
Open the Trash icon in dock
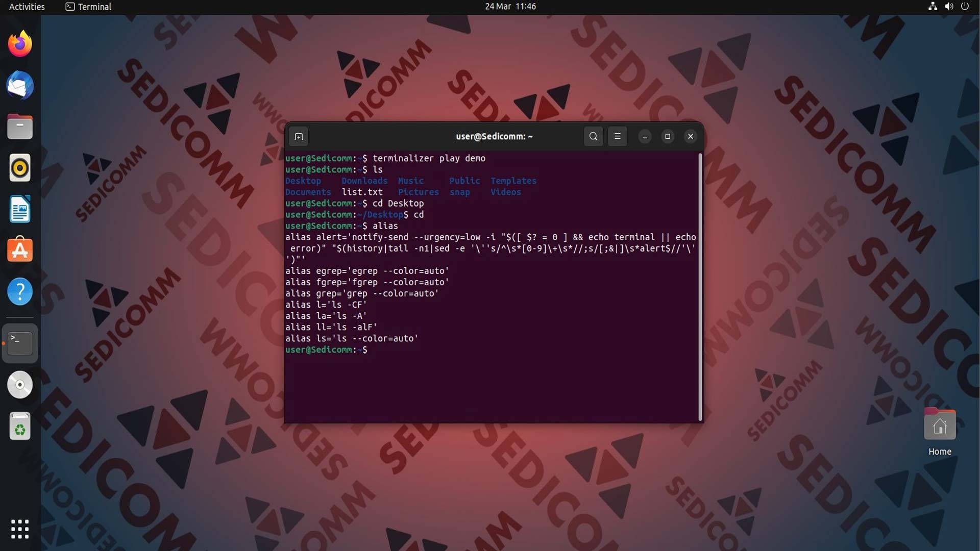(20, 426)
